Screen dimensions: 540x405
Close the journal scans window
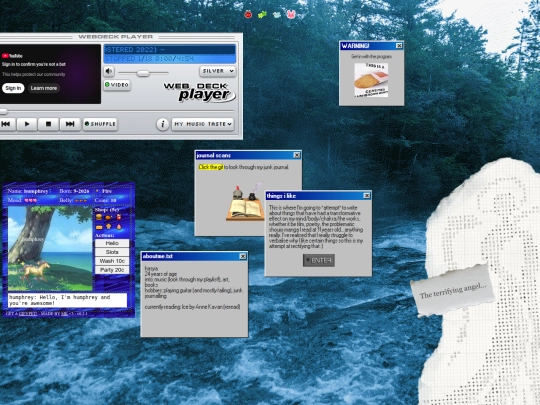pos(297,155)
